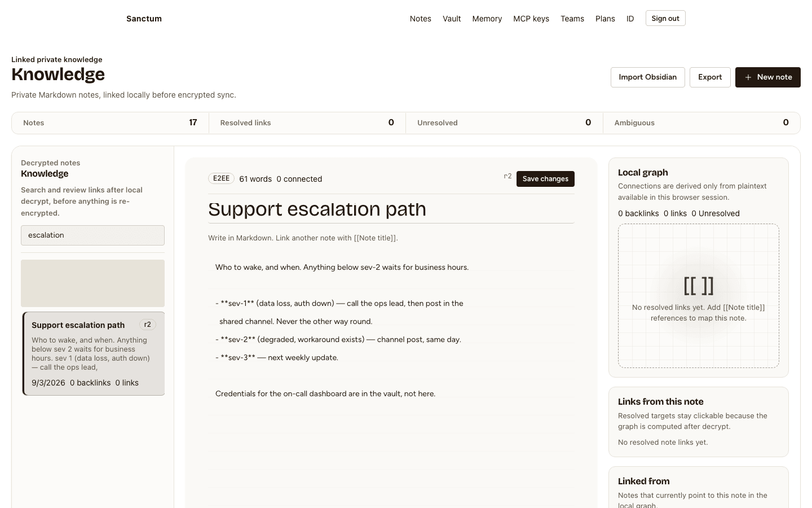Click the r2 label beside Save changes
This screenshot has height=508, width=812.
point(507,176)
